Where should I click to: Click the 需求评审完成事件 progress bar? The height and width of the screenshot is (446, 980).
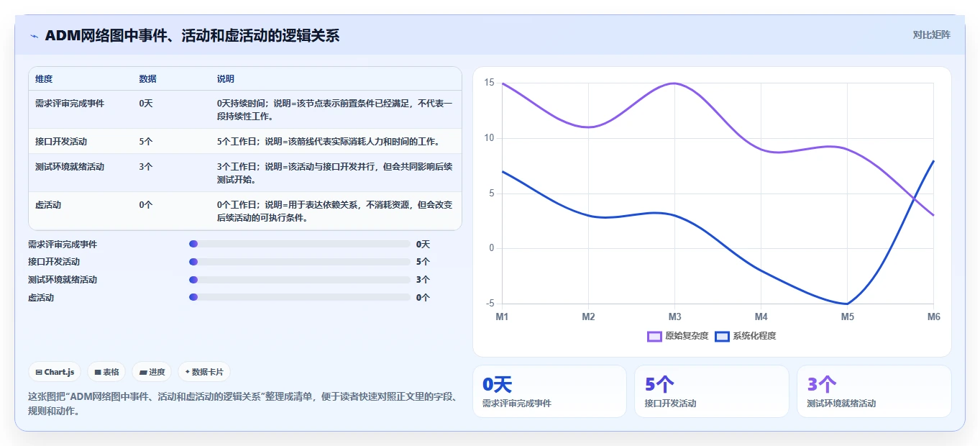[299, 245]
